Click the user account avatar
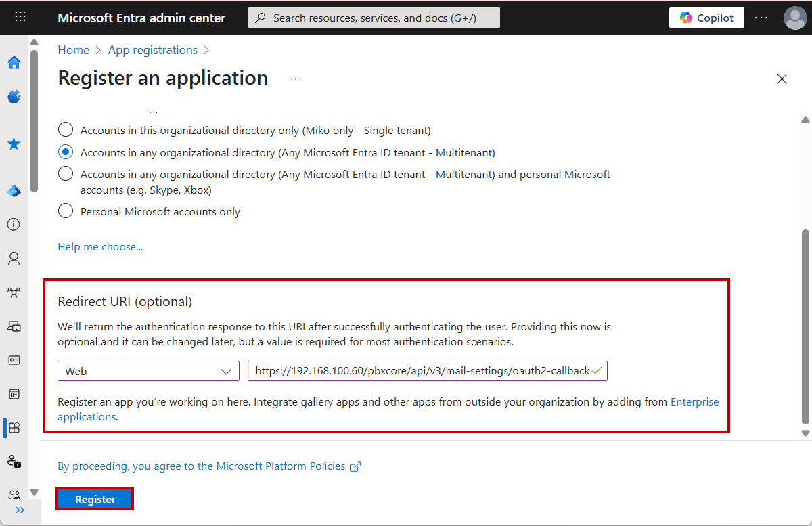 click(x=794, y=18)
